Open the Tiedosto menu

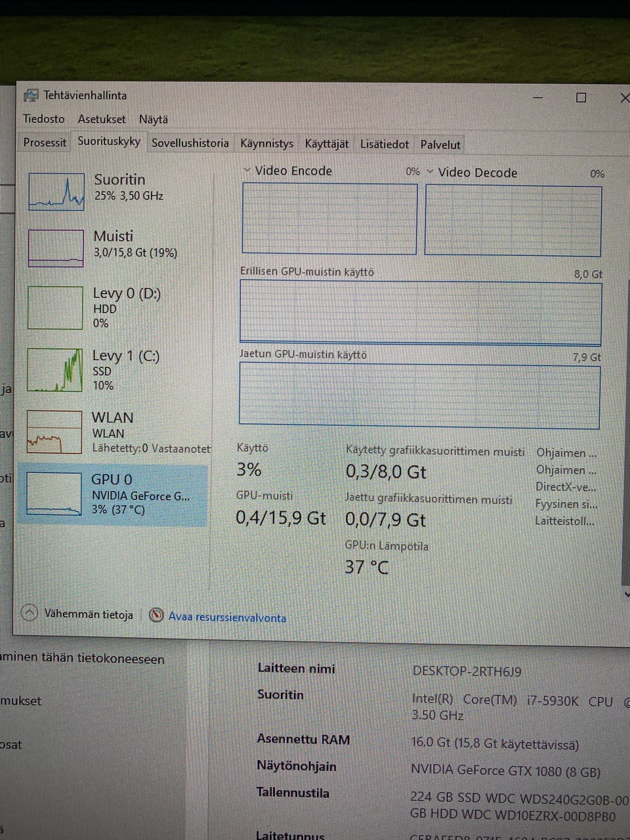(x=44, y=119)
